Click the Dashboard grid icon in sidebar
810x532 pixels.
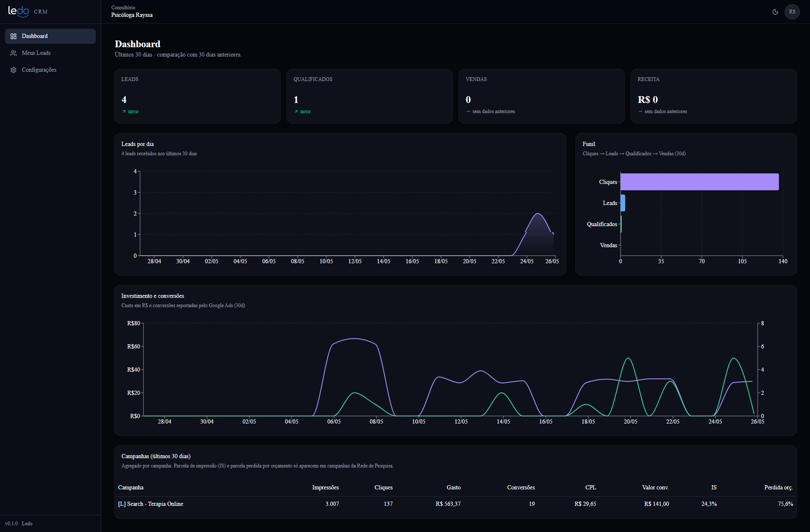13,36
